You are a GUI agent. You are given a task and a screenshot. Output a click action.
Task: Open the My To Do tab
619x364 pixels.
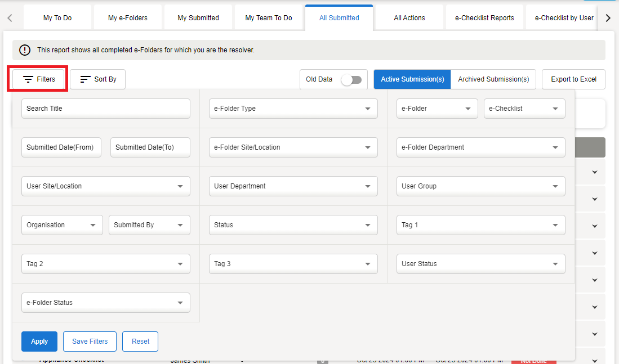[x=57, y=18]
